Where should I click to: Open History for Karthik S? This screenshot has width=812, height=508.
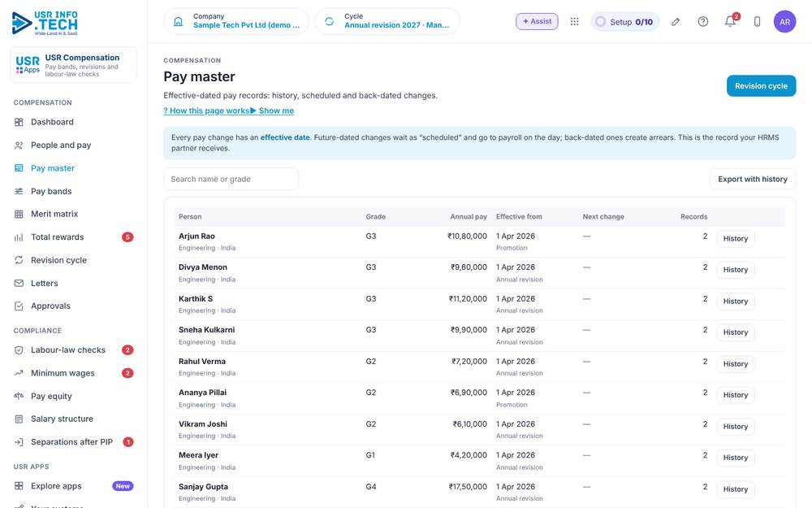736,302
